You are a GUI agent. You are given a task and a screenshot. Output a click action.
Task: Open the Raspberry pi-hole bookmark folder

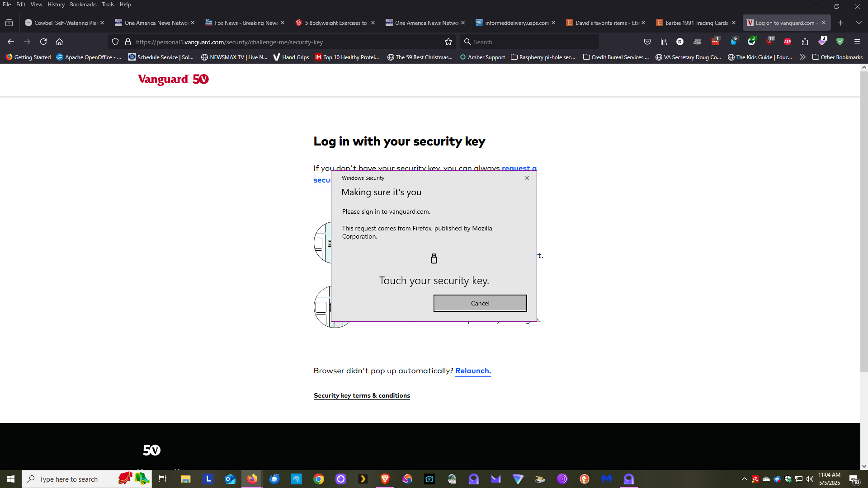543,57
